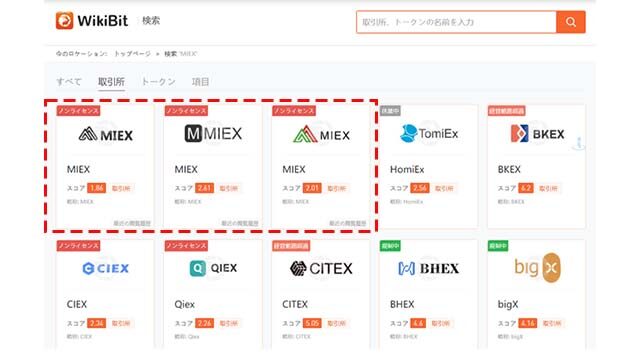Click the 取引所 tag on the BKEX card
The image size is (640, 360).
549,188
